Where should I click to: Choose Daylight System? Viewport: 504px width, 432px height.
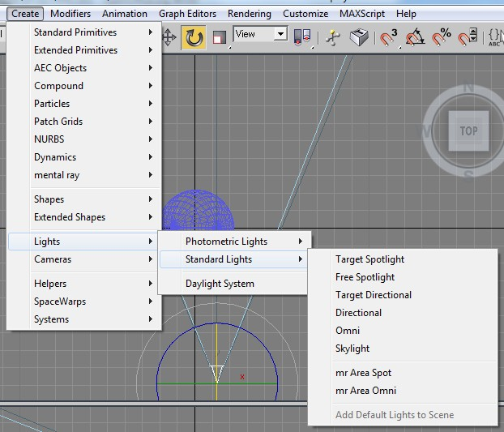coord(233,284)
